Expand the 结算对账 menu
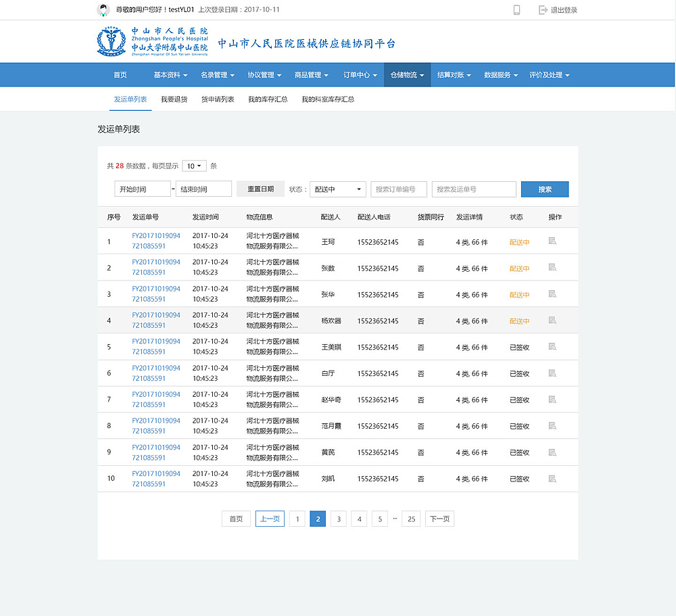Image resolution: width=676 pixels, height=616 pixels. click(x=454, y=75)
